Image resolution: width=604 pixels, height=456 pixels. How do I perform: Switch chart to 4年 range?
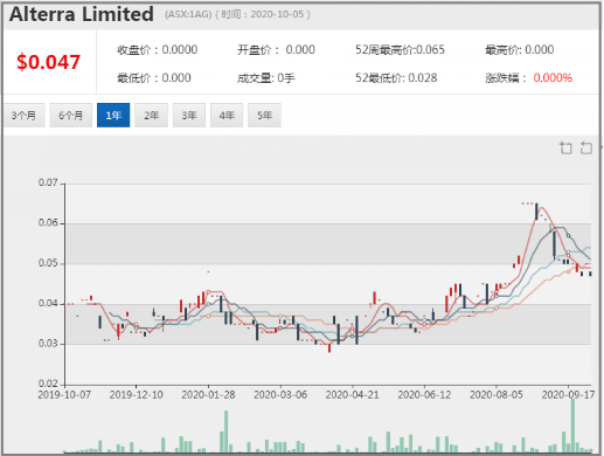226,115
